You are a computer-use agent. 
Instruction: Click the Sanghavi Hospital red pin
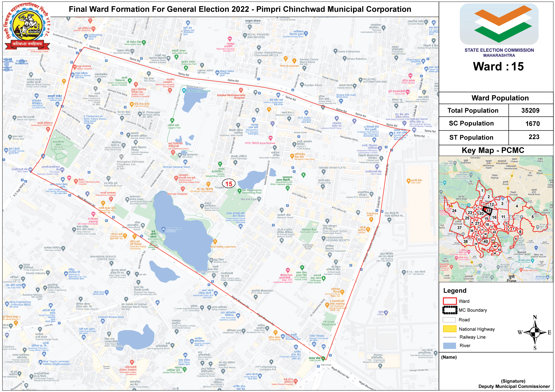tap(48, 129)
